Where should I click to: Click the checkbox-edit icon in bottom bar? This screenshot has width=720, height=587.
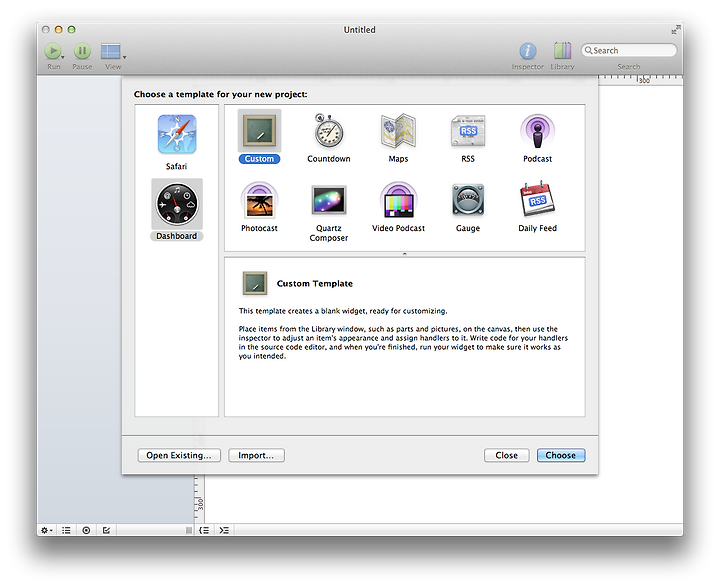pos(106,530)
